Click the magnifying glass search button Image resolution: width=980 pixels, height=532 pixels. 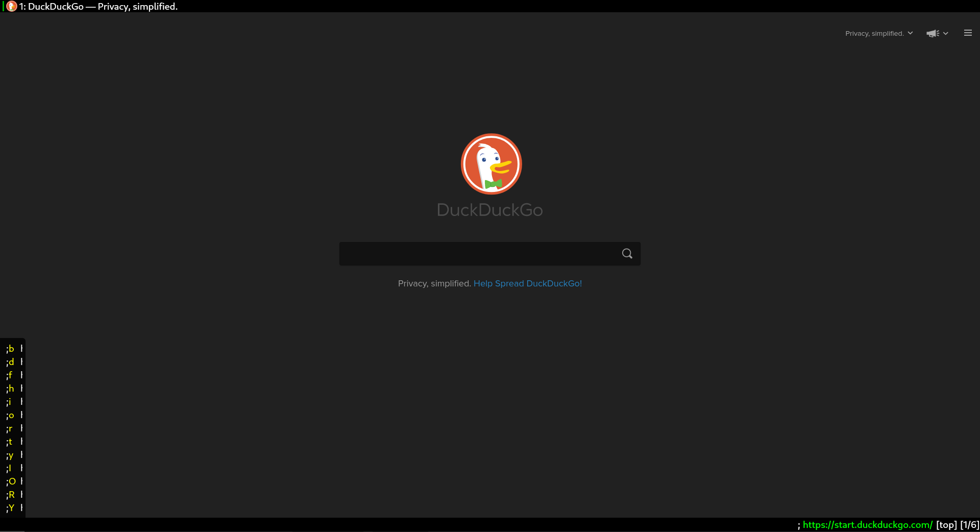pyautogui.click(x=627, y=254)
